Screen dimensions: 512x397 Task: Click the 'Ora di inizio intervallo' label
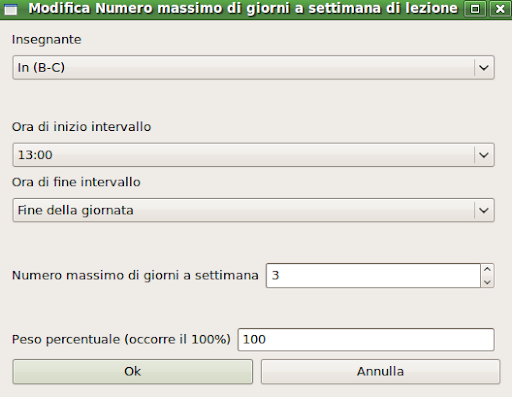[x=82, y=127]
